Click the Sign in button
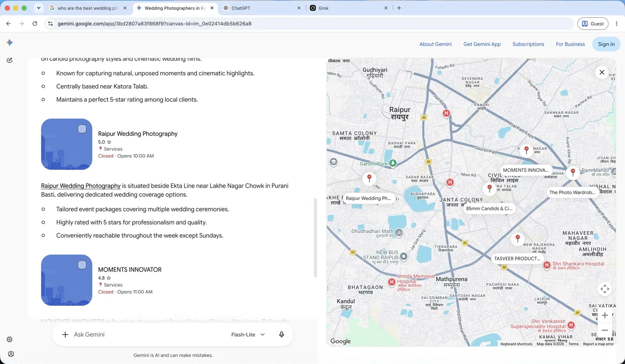 (x=606, y=44)
